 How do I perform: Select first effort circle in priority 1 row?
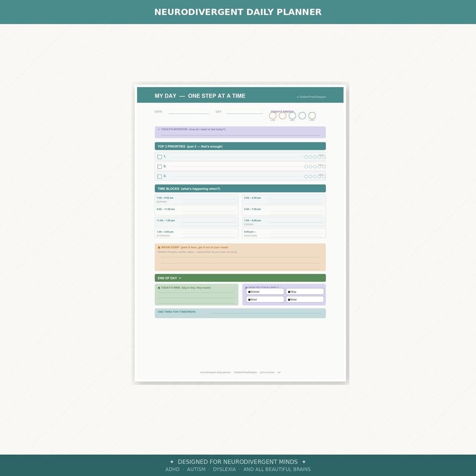pos(306,157)
